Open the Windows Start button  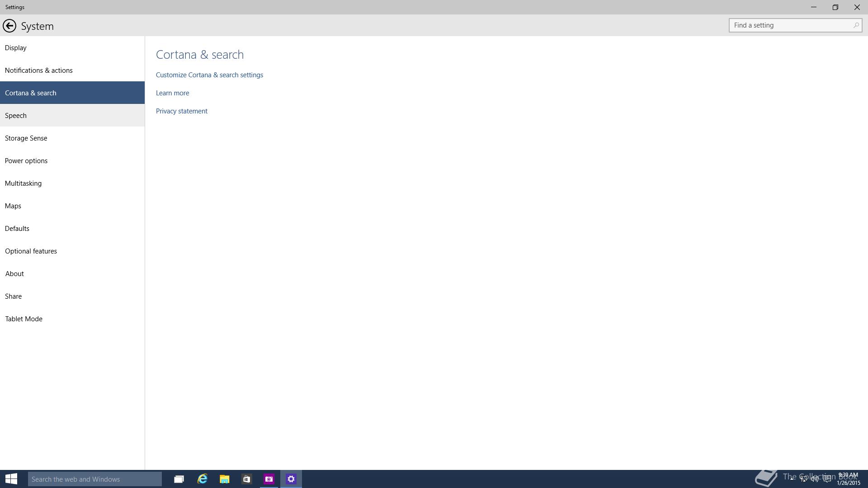point(11,479)
